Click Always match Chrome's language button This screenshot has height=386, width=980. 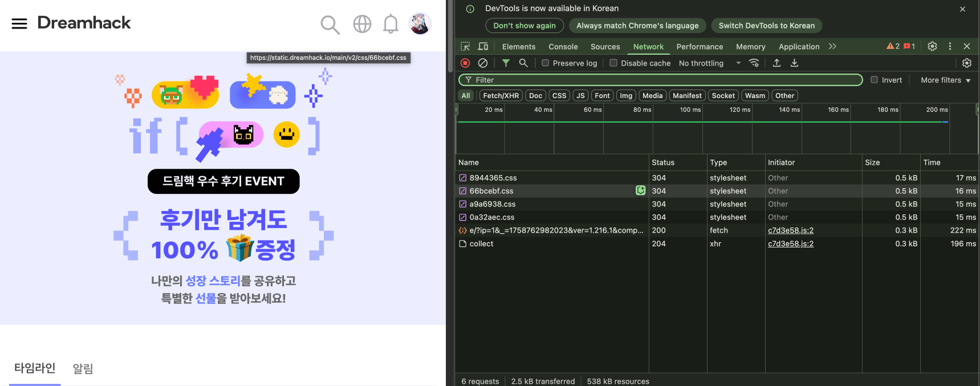pyautogui.click(x=637, y=26)
